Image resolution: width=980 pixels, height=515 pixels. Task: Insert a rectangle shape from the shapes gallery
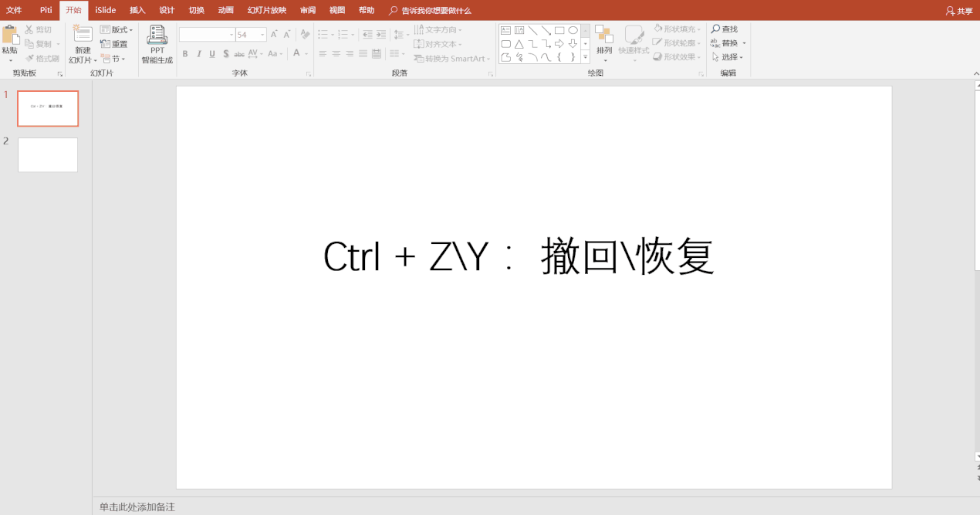tap(560, 29)
